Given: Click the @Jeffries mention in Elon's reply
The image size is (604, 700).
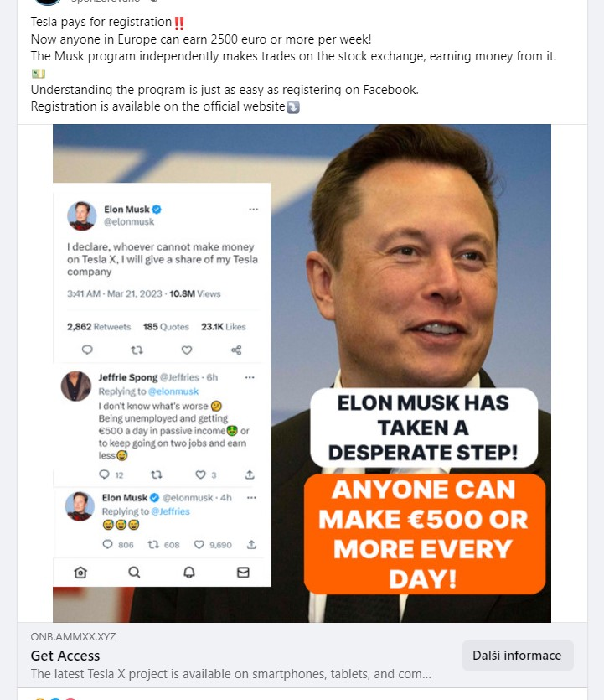Looking at the screenshot, I should click(169, 511).
